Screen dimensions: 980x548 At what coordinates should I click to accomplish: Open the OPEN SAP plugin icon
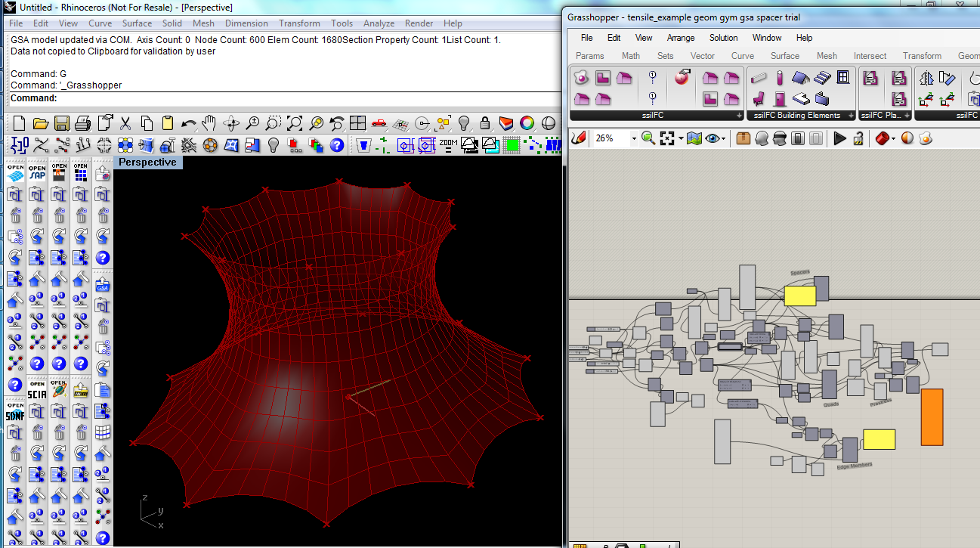(x=37, y=172)
